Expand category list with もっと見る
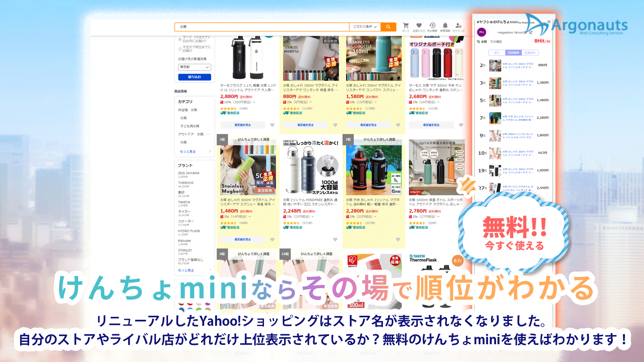 (x=188, y=152)
